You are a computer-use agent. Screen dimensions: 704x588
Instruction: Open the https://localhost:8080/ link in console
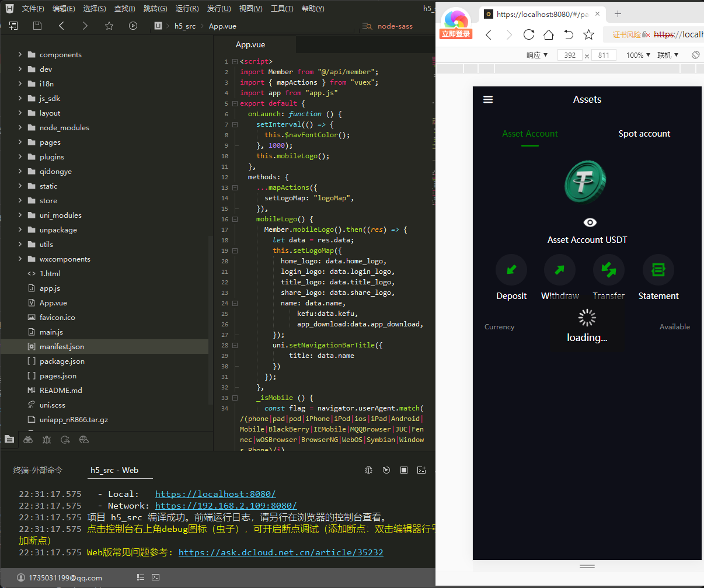coord(215,494)
